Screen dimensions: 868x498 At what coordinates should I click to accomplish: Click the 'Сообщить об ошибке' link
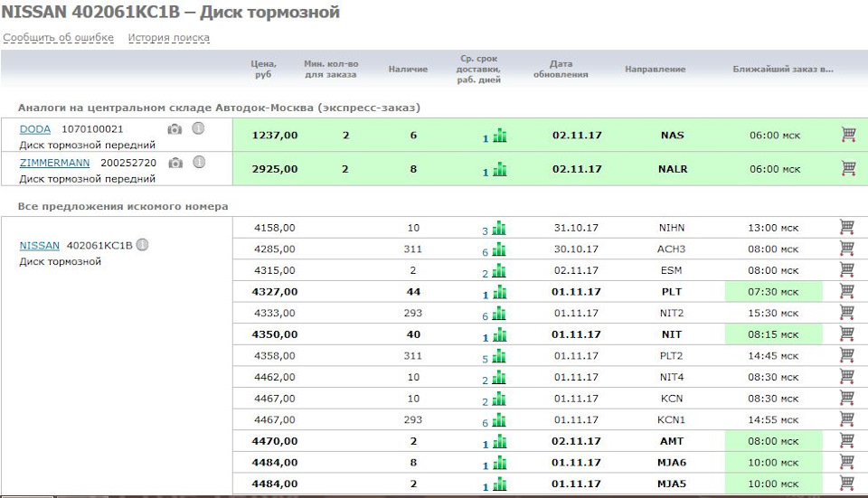(x=58, y=38)
